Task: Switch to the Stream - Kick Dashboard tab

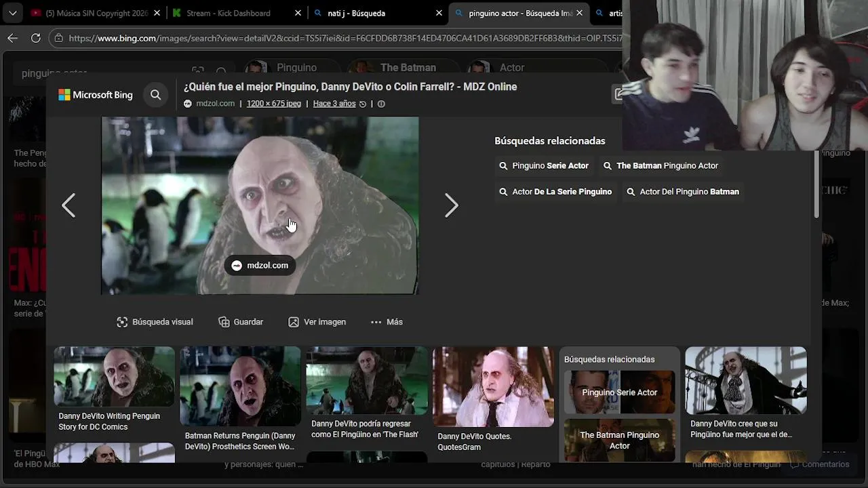Action: 229,13
